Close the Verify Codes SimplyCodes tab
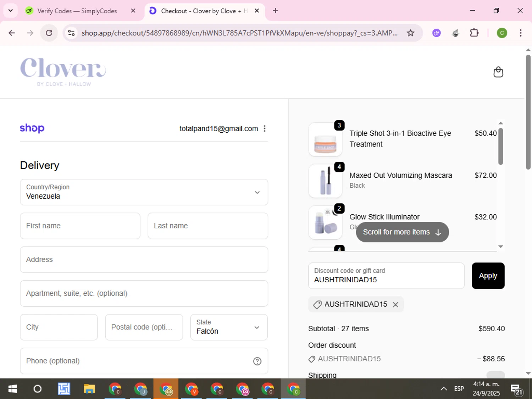Viewport: 532px width, 399px height. tap(133, 11)
